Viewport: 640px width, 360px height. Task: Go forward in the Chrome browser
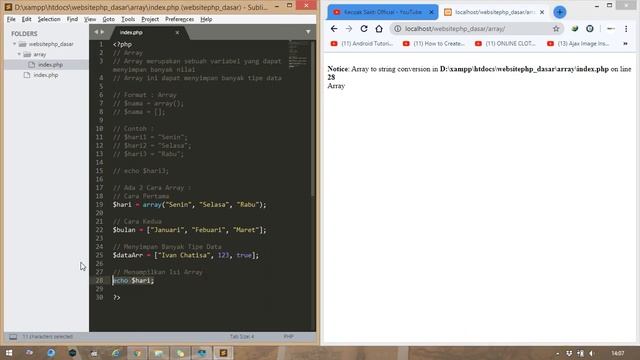349,29
